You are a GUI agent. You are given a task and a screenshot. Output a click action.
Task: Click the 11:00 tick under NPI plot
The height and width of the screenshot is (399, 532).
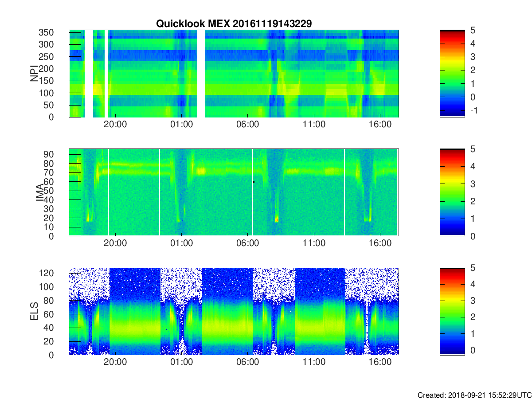(314, 125)
